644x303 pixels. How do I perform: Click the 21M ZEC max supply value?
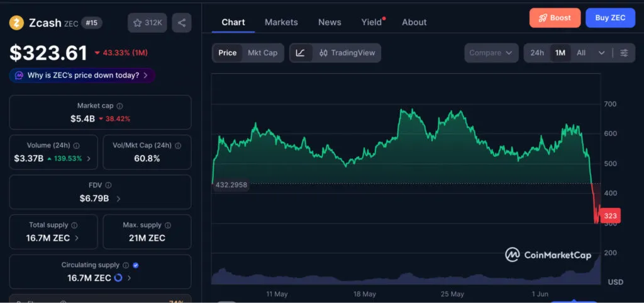pyautogui.click(x=147, y=238)
